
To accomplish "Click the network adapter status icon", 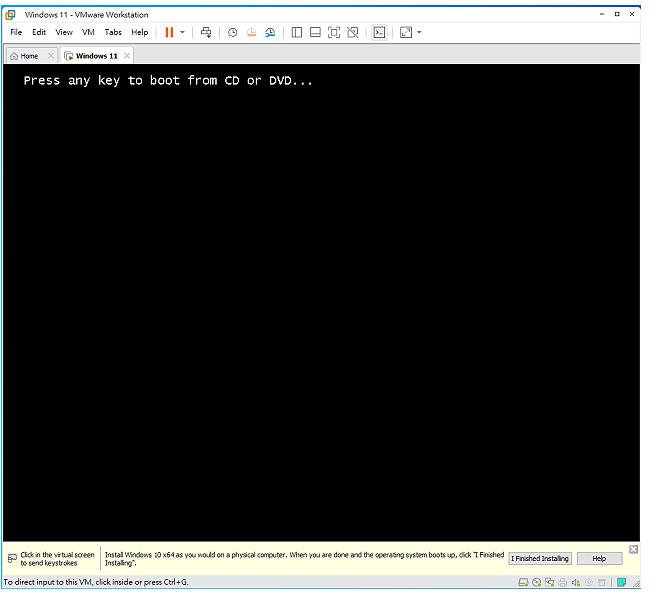I will tap(550, 582).
